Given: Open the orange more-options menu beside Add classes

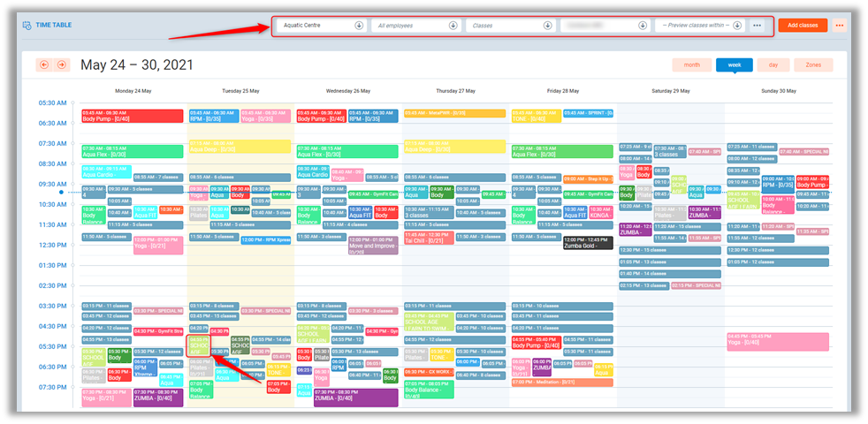Looking at the screenshot, I should [840, 26].
